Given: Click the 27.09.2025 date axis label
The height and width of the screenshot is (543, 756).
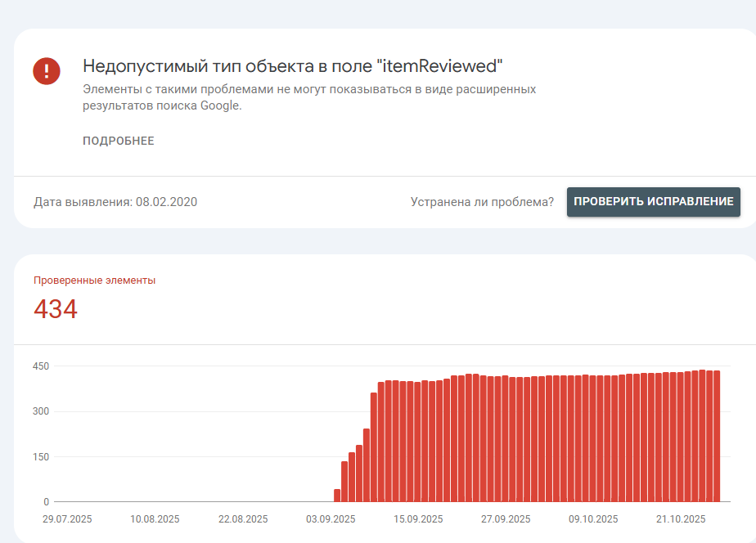Looking at the screenshot, I should (506, 519).
